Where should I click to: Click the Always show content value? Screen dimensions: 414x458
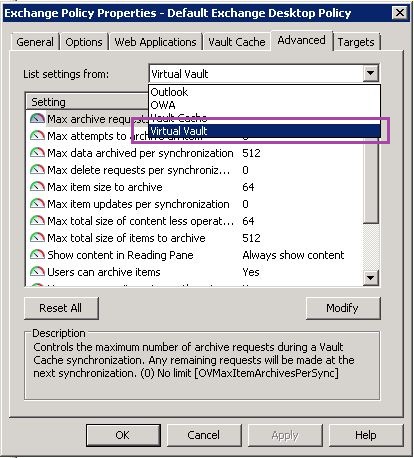click(293, 255)
